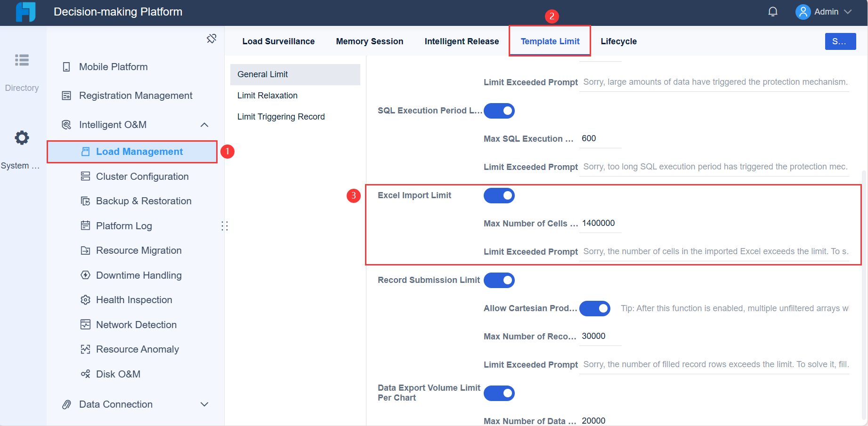Screen dimensions: 868x426
Task: Click the pin icon above sidebar menu
Action: pos(211,39)
